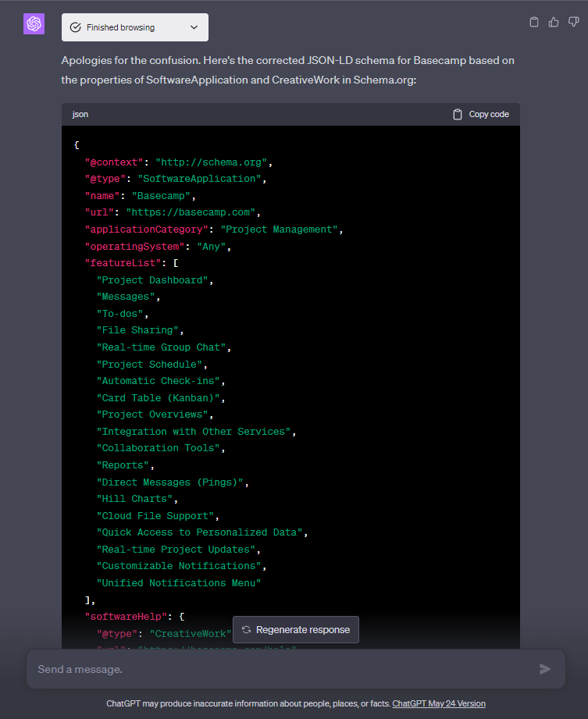
Task: Click the "SoftwareApplication" type value
Action: 200,179
